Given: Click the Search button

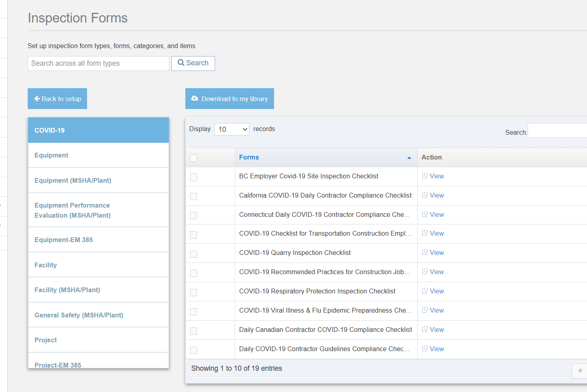Looking at the screenshot, I should point(193,63).
